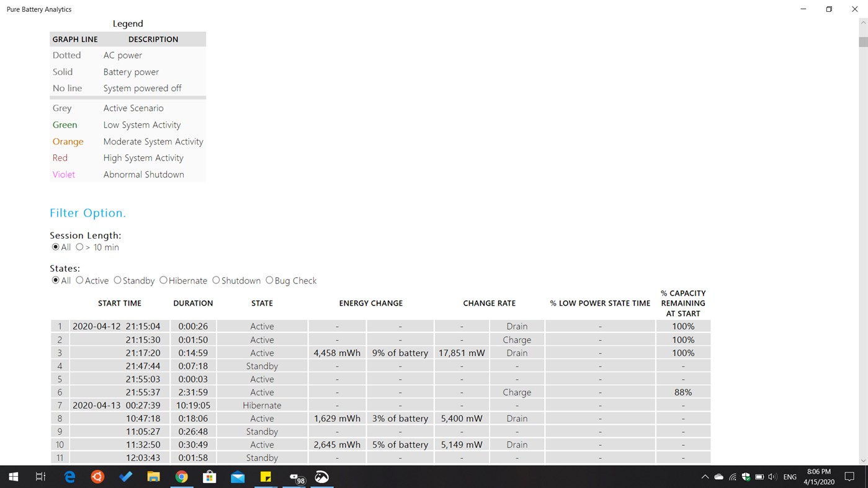Open the calendar by clicking the clock
The width and height of the screenshot is (868, 488).
(818, 477)
